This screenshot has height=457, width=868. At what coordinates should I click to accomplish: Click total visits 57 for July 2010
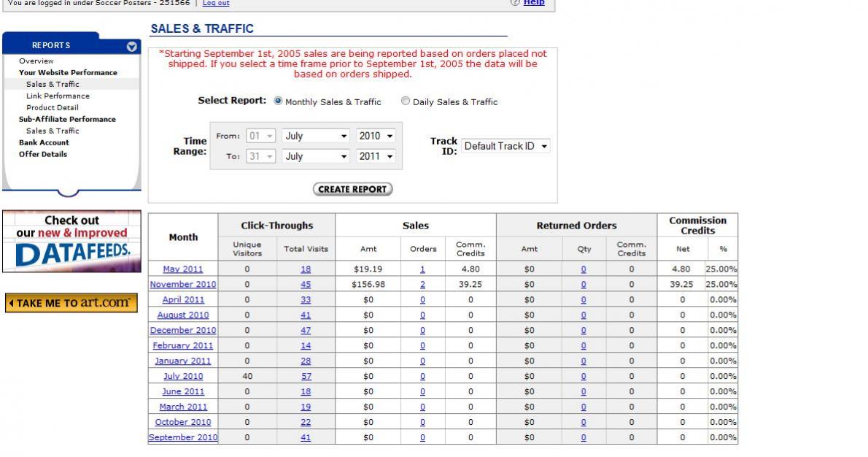point(306,376)
